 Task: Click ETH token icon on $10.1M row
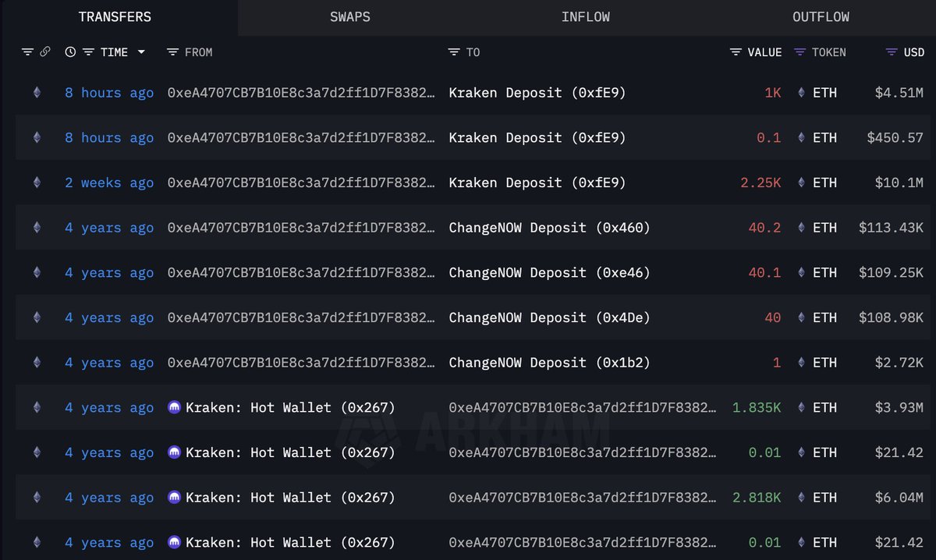click(801, 183)
